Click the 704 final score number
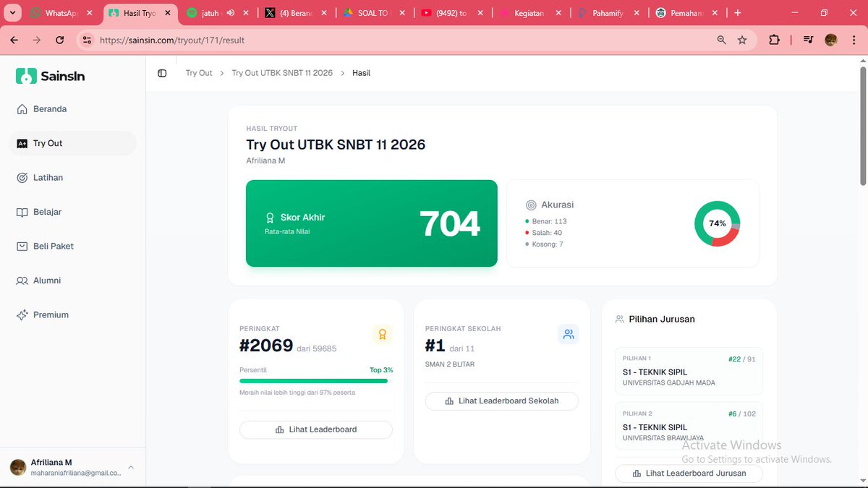This screenshot has height=488, width=868. point(449,223)
